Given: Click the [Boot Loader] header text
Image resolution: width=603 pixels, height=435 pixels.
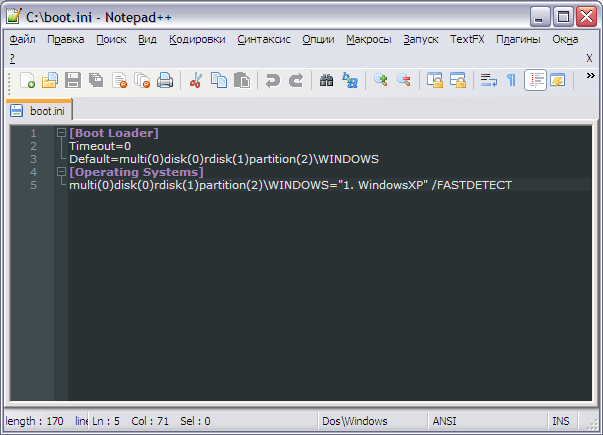Looking at the screenshot, I should pos(113,133).
